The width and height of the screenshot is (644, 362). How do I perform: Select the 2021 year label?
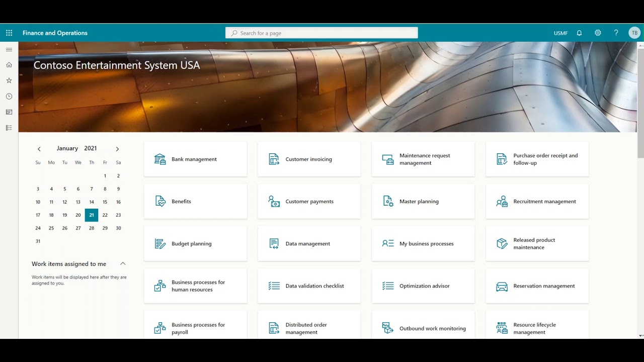tap(91, 148)
